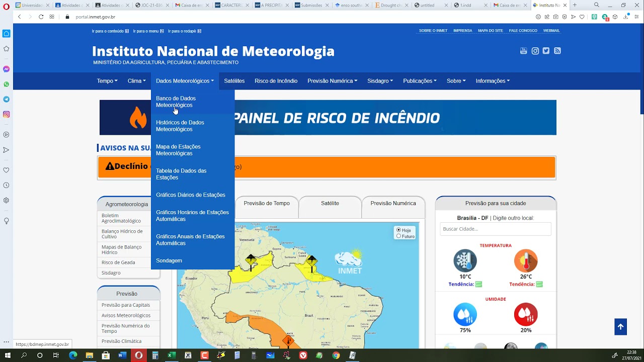This screenshot has width=644, height=362.
Task: Select Históricos de Dados Meteorológicos entry
Action: (x=193, y=126)
